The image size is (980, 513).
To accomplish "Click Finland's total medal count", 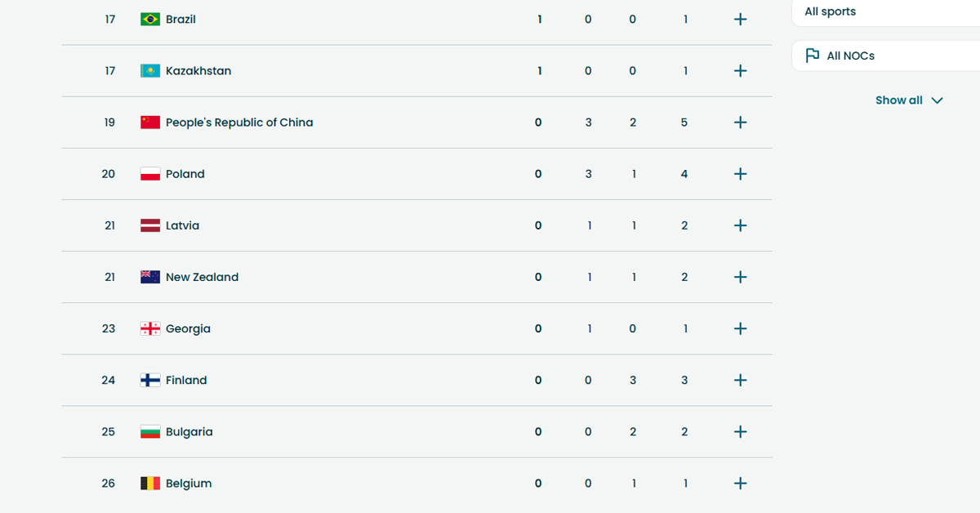I will tap(684, 380).
